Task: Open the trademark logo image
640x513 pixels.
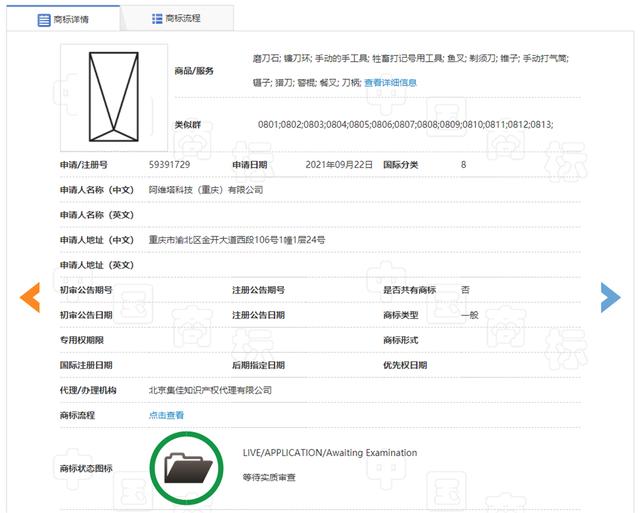Action: tap(114, 98)
